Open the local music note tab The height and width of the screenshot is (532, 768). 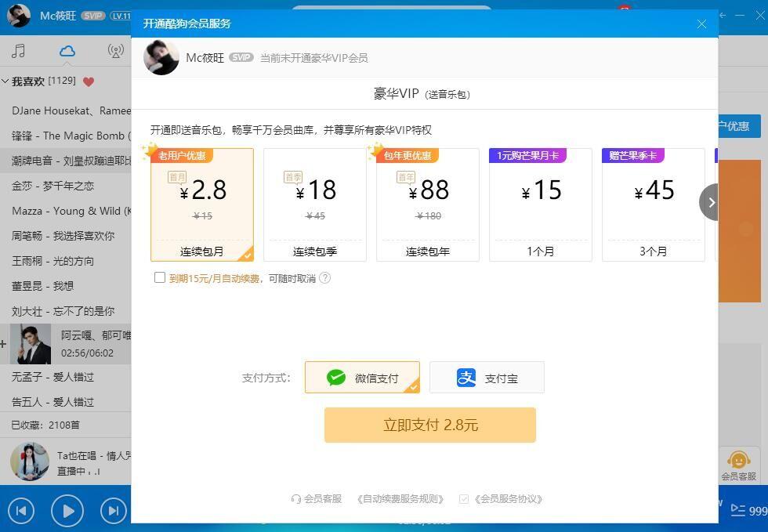pyautogui.click(x=19, y=51)
